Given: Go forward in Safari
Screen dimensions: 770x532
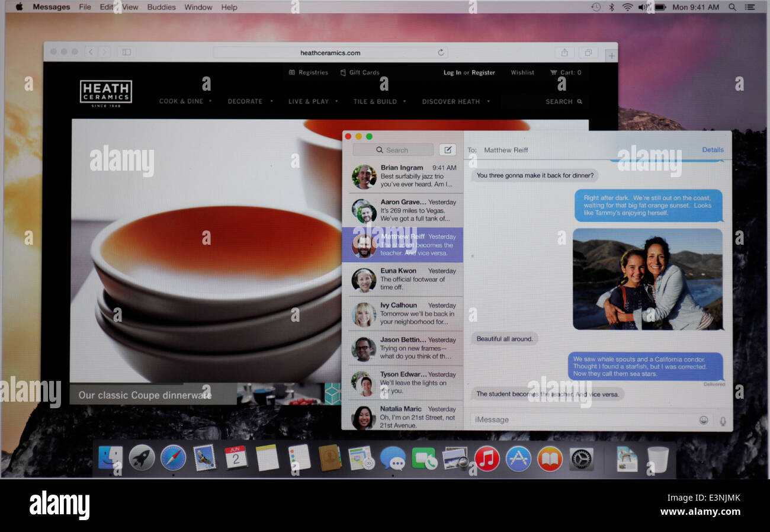Looking at the screenshot, I should (104, 52).
